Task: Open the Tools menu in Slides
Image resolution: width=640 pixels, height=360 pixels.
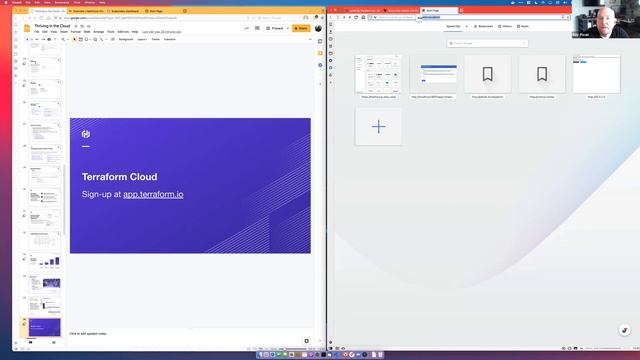Action: pyautogui.click(x=111, y=32)
